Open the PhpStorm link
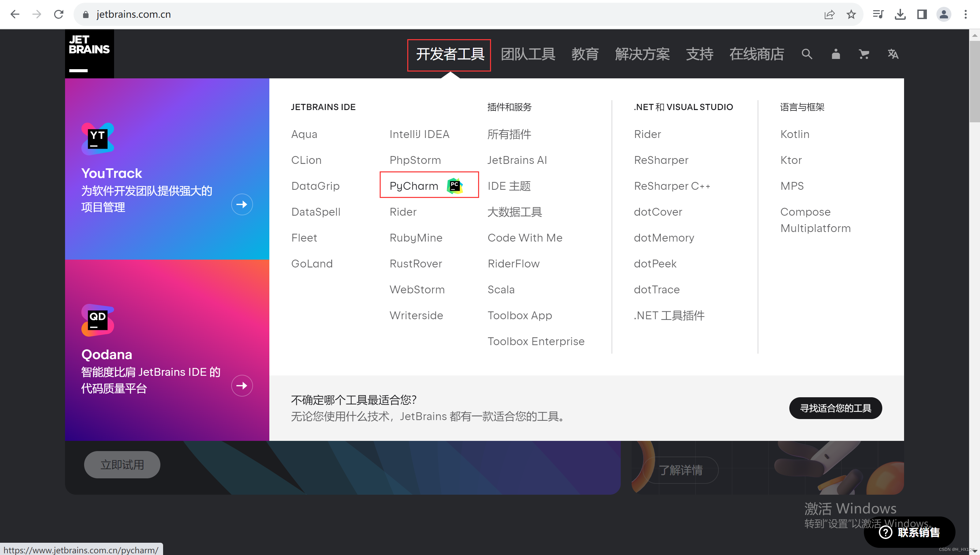 click(415, 160)
